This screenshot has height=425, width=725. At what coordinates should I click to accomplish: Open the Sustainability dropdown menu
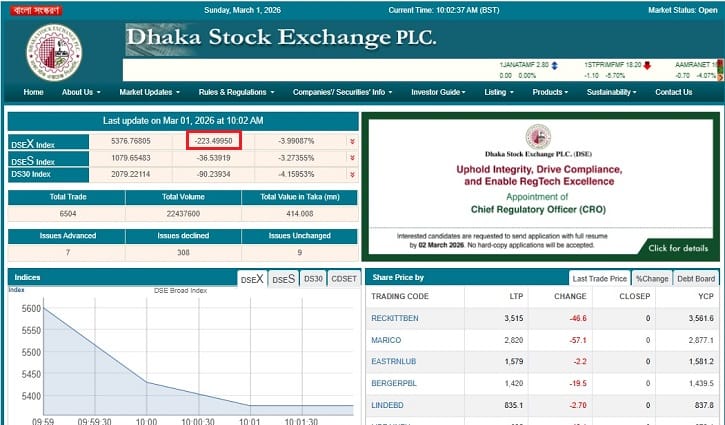click(611, 92)
